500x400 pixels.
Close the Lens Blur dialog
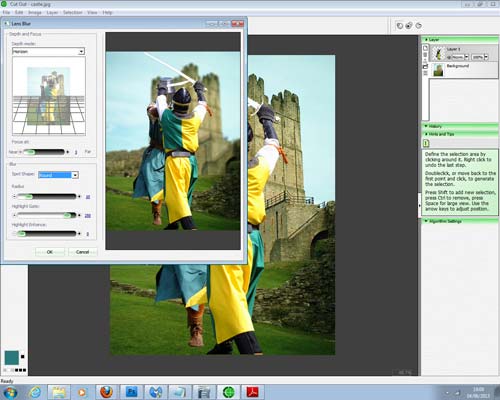238,24
